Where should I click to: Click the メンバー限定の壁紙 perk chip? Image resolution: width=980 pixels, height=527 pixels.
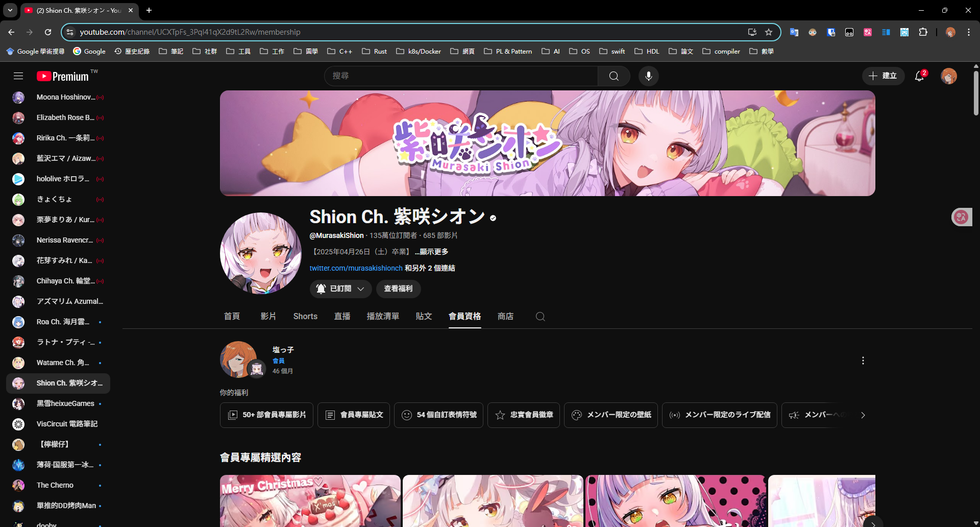611,415
